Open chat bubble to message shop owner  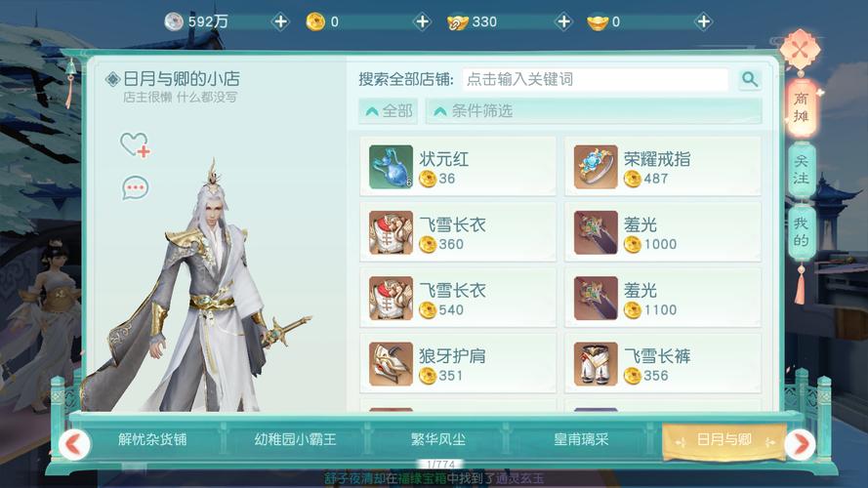tap(135, 188)
